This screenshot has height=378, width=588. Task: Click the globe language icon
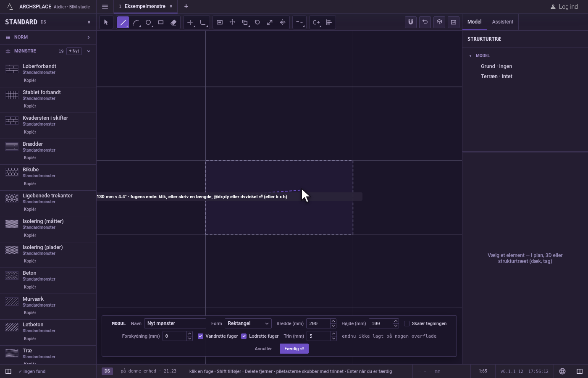coord(562,371)
